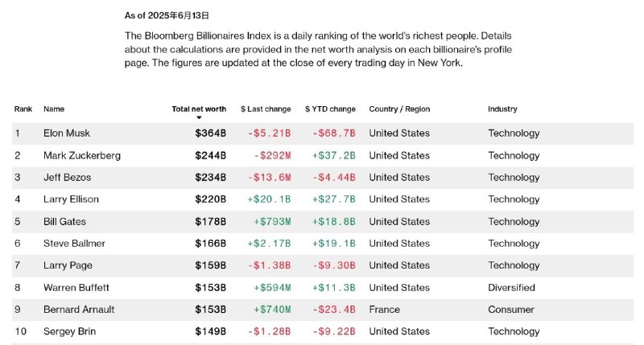Open Bernard Arnault's profile
This screenshot has height=345, width=644.
79,310
